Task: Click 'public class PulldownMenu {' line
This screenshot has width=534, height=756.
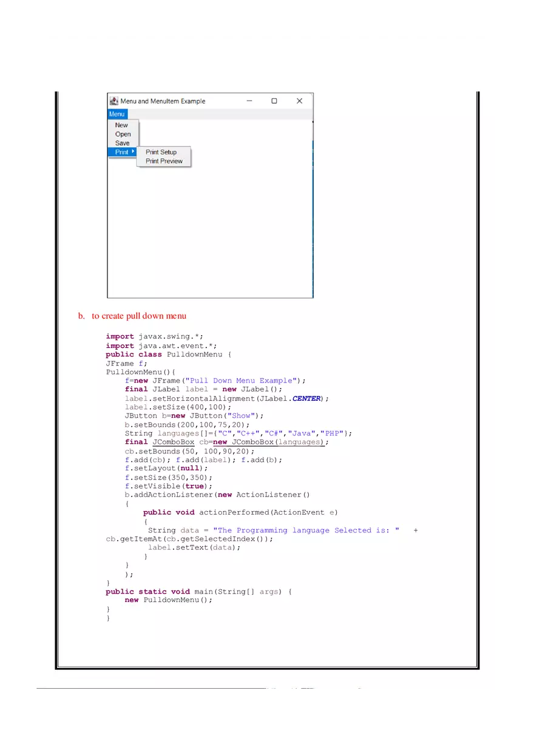Action: 169,354
